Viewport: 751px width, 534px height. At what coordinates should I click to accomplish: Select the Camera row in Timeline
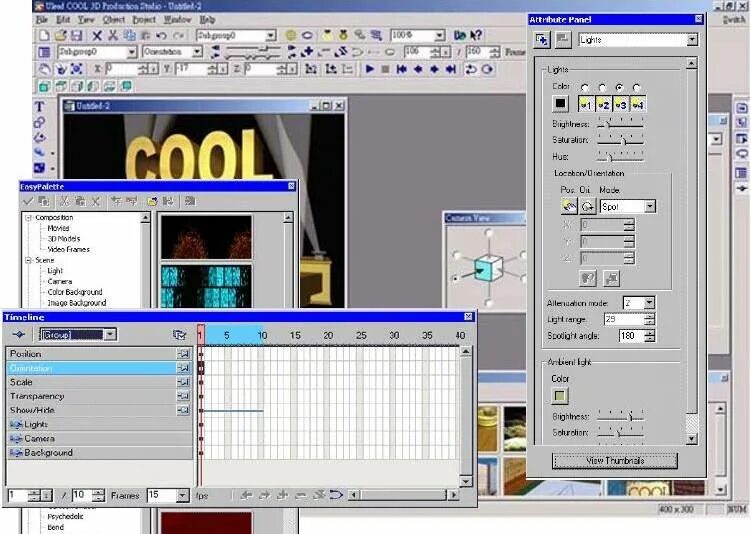pos(100,439)
